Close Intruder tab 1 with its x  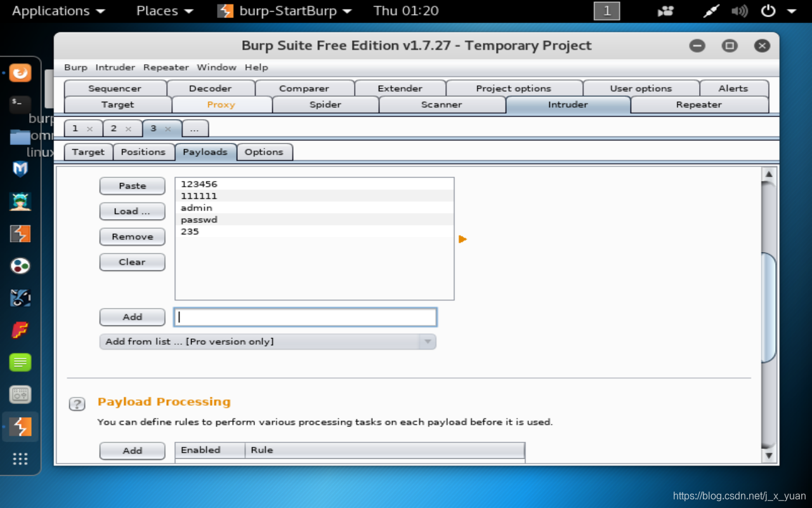pos(89,129)
